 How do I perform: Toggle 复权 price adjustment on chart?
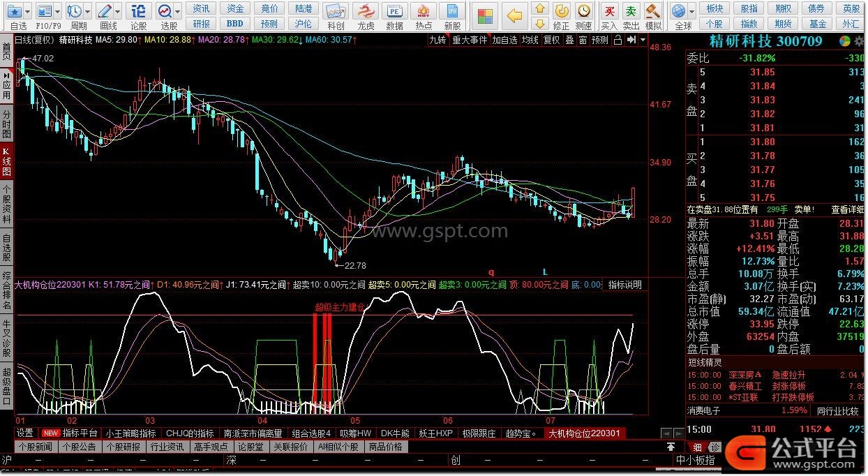552,40
